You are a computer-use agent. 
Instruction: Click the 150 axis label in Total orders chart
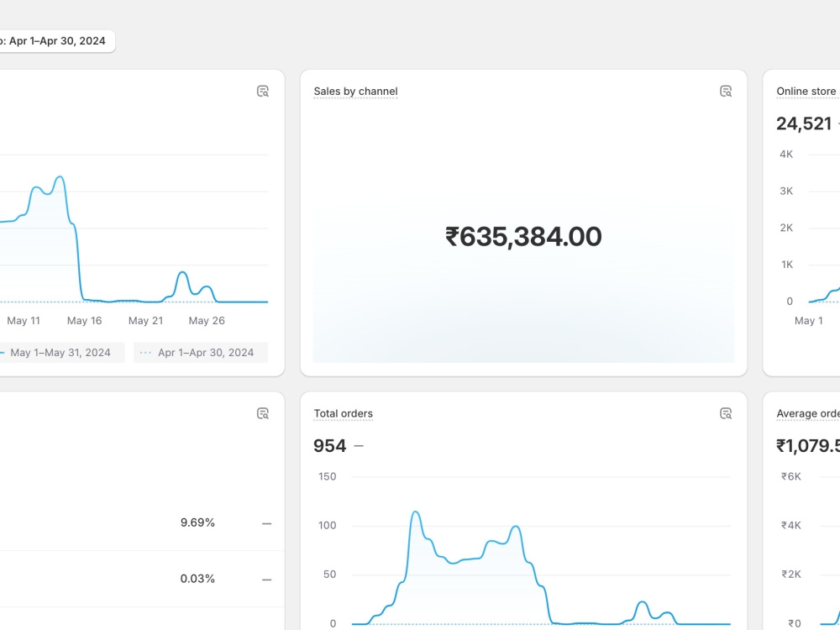(328, 476)
